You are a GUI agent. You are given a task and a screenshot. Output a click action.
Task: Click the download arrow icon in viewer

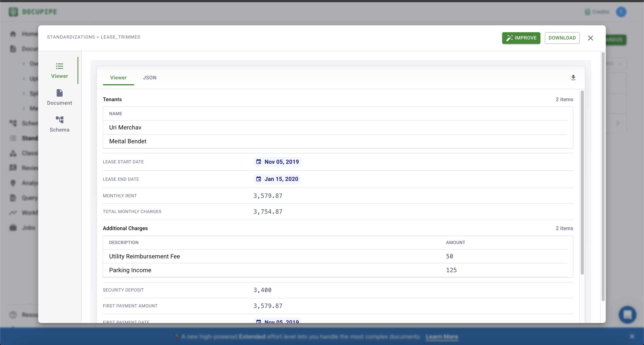pos(573,77)
